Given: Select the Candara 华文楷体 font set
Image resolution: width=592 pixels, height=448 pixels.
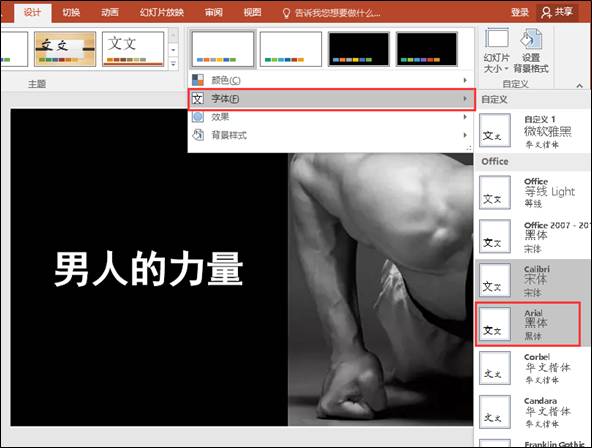Looking at the screenshot, I should [x=533, y=412].
